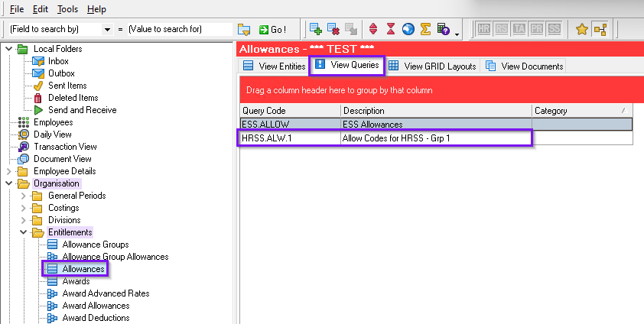The width and height of the screenshot is (644, 324).
Task: Open the Tools menu
Action: click(67, 9)
